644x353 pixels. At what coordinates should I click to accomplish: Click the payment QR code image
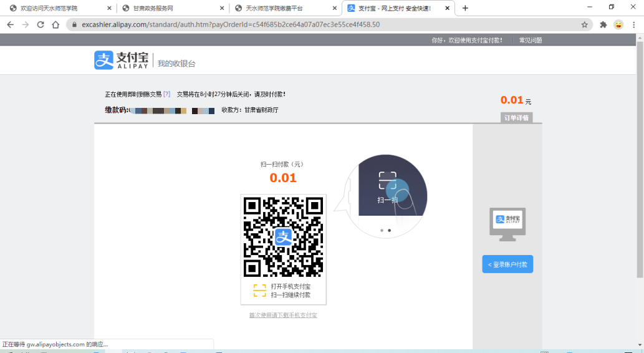pos(283,236)
